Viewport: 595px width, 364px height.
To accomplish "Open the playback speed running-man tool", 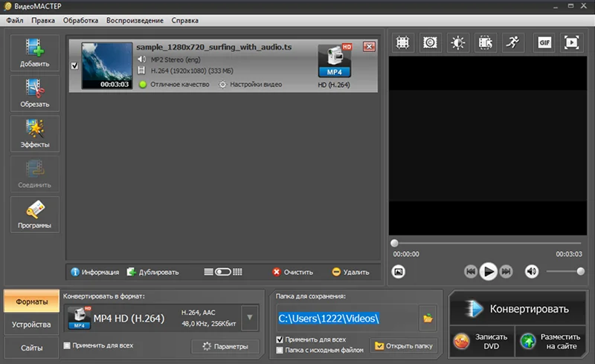I will click(513, 42).
